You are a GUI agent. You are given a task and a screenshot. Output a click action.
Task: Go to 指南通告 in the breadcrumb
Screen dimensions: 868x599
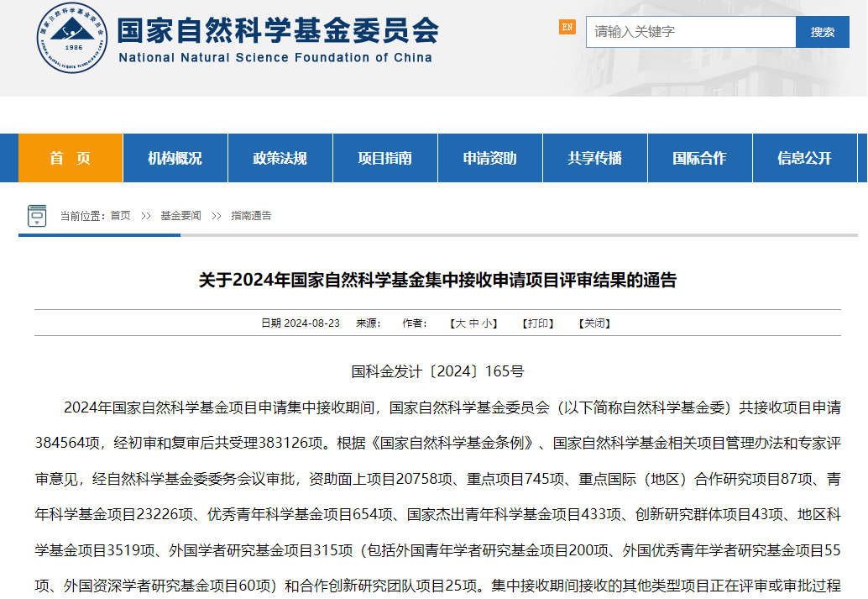pos(251,216)
